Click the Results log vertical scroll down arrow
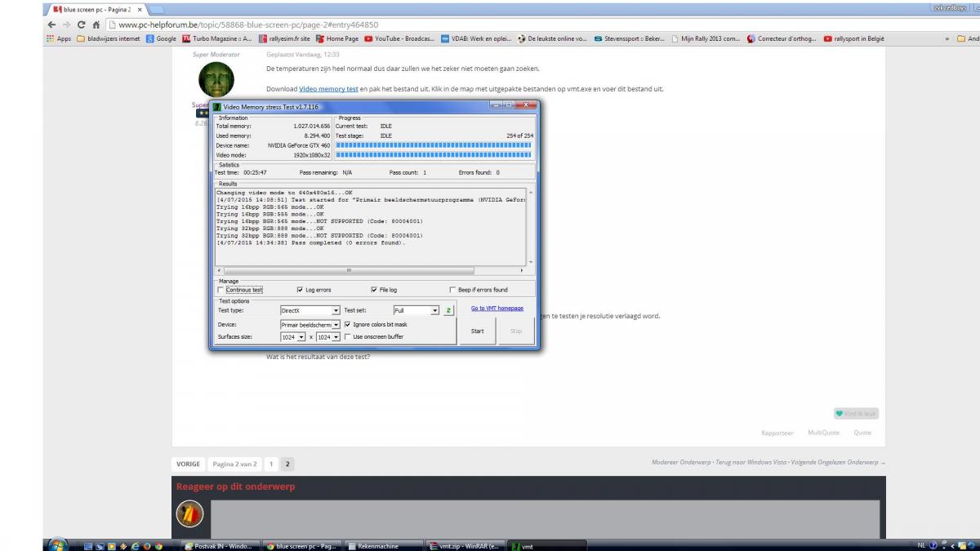980x551 pixels. coord(530,262)
